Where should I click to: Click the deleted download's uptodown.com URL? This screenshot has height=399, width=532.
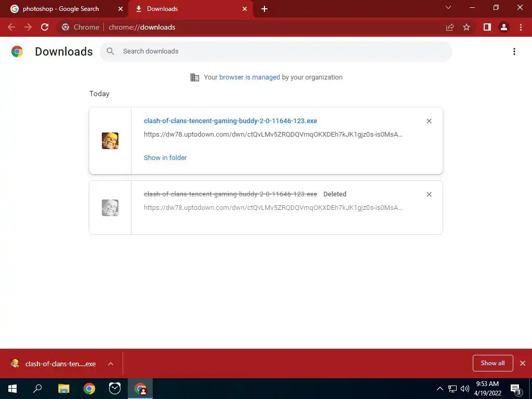(x=273, y=208)
